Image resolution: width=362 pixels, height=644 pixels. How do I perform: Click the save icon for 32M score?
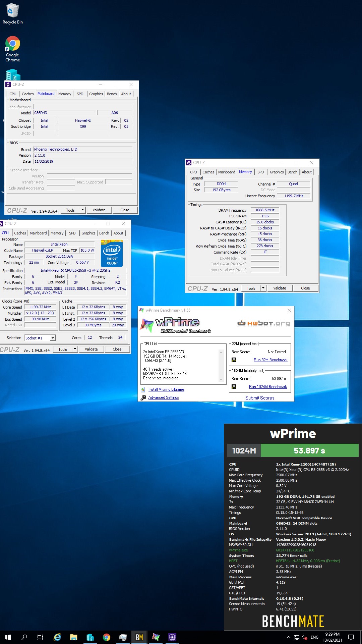click(x=234, y=360)
